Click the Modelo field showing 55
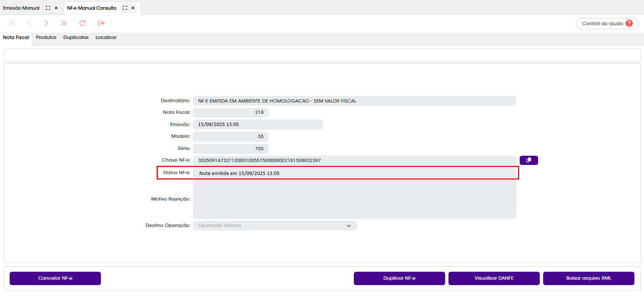This screenshot has width=644, height=296. [231, 136]
